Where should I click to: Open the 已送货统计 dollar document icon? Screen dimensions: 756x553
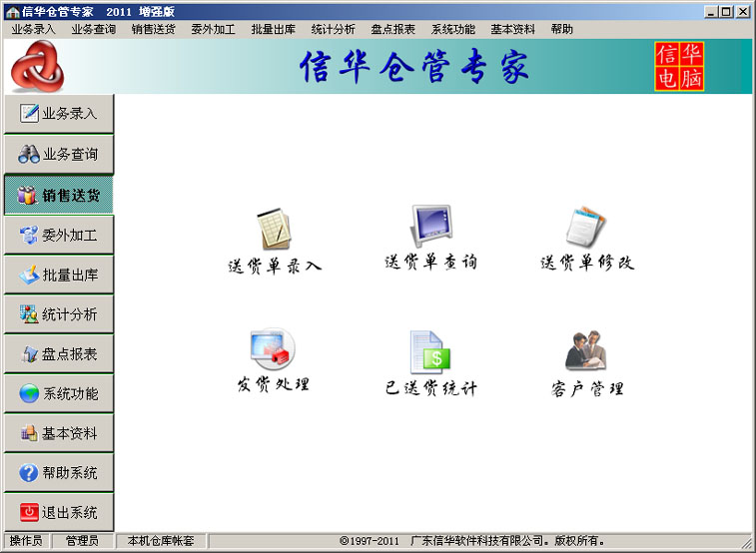(x=430, y=352)
